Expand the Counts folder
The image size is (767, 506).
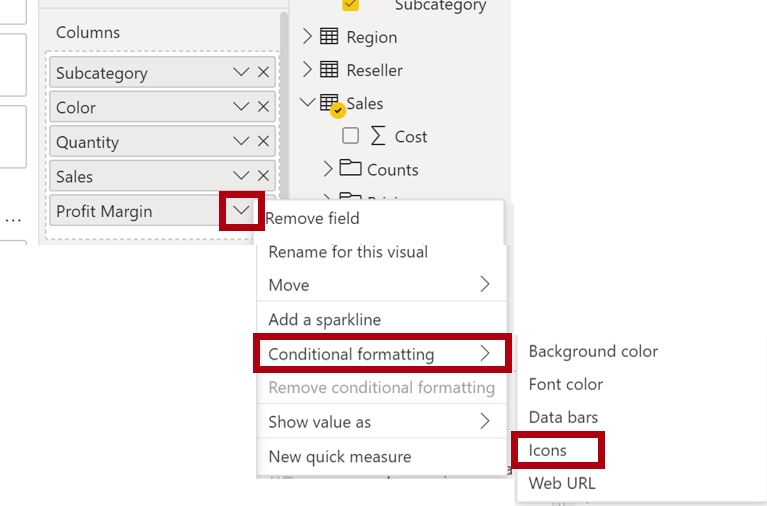point(328,169)
